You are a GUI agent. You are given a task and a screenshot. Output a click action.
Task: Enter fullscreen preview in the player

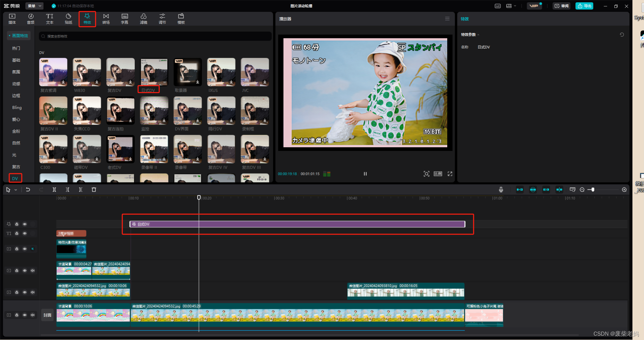(x=450, y=174)
